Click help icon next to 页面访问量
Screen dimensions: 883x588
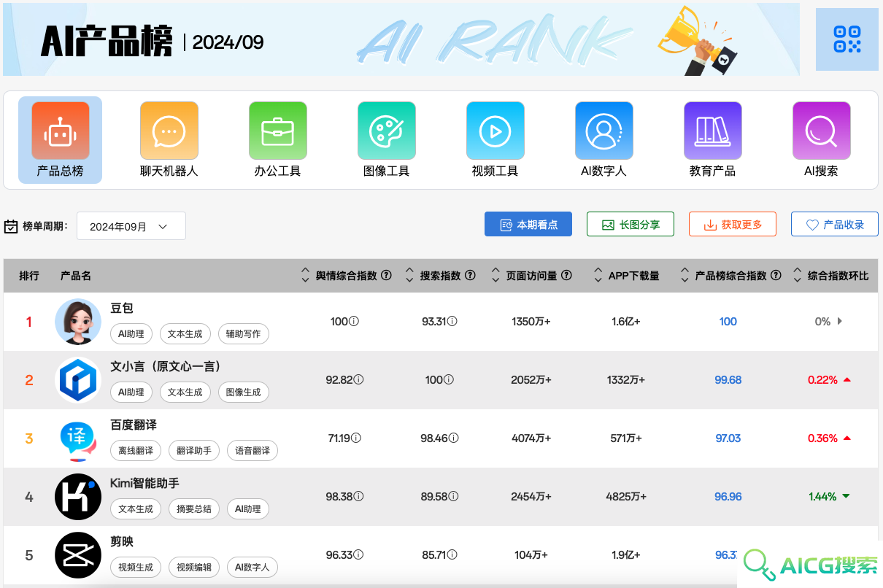pos(567,276)
